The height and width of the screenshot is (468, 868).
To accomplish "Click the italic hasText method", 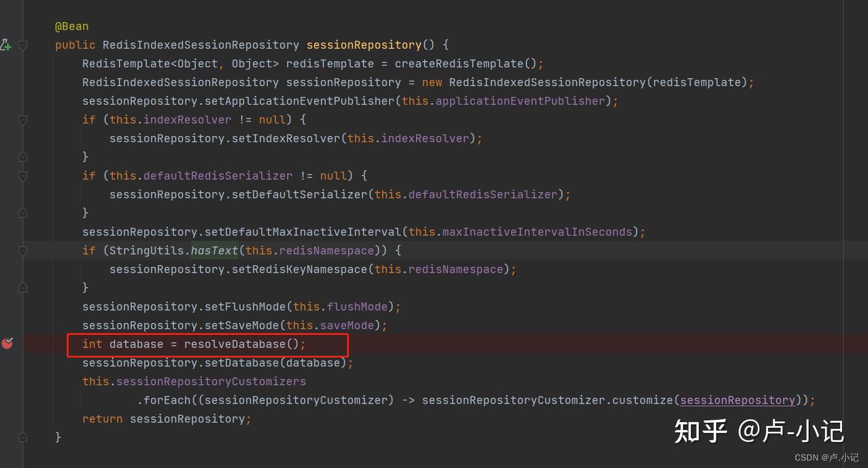I will coord(215,250).
